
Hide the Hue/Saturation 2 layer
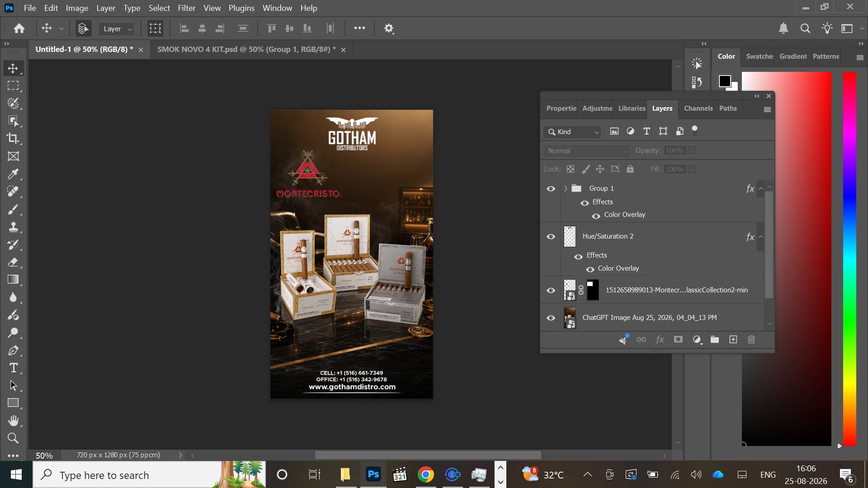(x=551, y=236)
